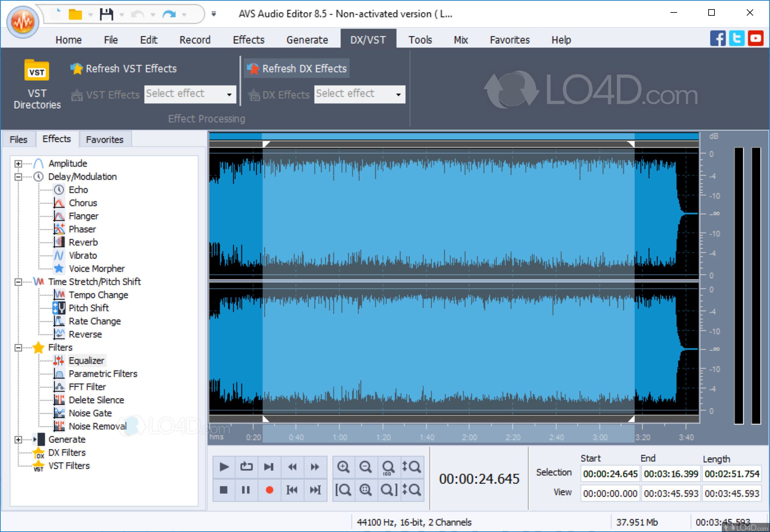Enable loop playback
This screenshot has width=770, height=532.
pyautogui.click(x=246, y=467)
